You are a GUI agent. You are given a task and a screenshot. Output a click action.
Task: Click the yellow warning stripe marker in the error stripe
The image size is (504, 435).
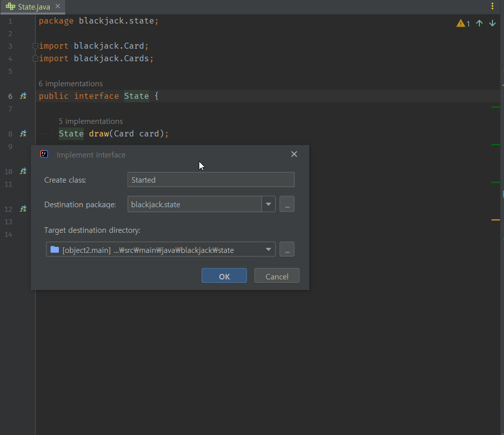click(495, 220)
